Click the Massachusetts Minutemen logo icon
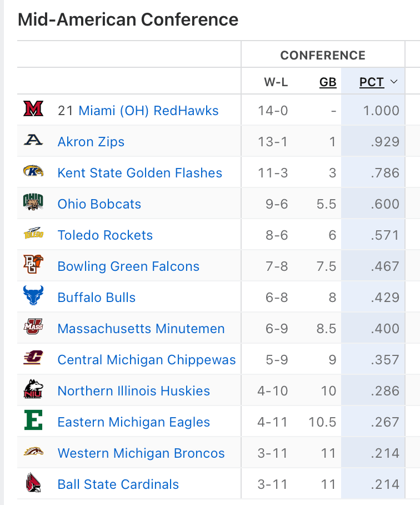The width and height of the screenshot is (420, 505). [x=33, y=328]
